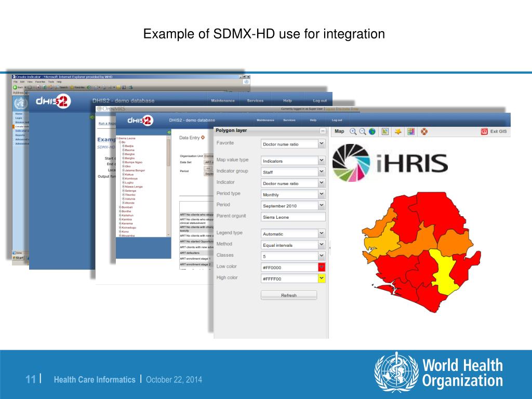Click the Favorites star in Internet Explorer toolbar

coord(72,87)
